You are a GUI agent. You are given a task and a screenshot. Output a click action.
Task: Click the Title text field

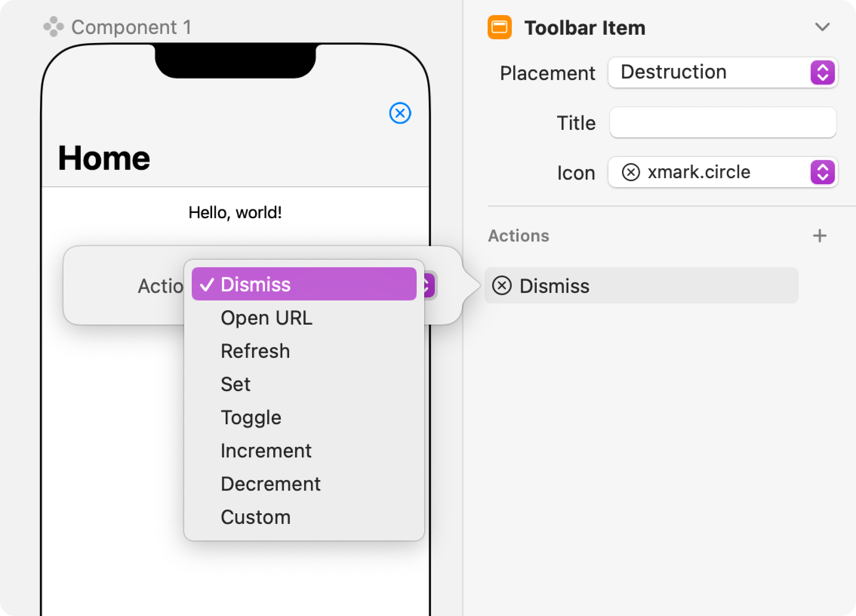click(723, 122)
